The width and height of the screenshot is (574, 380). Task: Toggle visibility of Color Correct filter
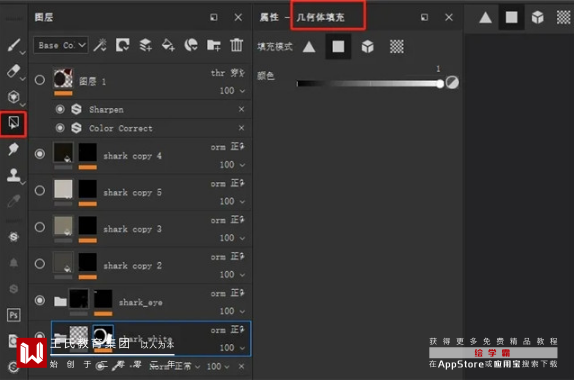(60, 128)
